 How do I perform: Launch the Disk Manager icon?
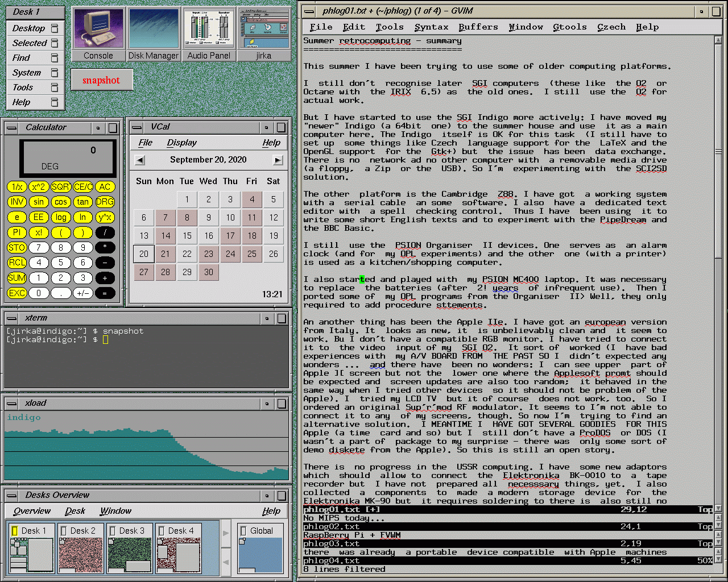[154, 34]
